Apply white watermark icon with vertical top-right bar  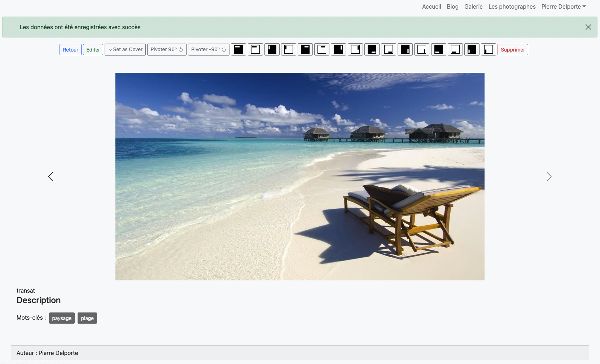(x=355, y=49)
